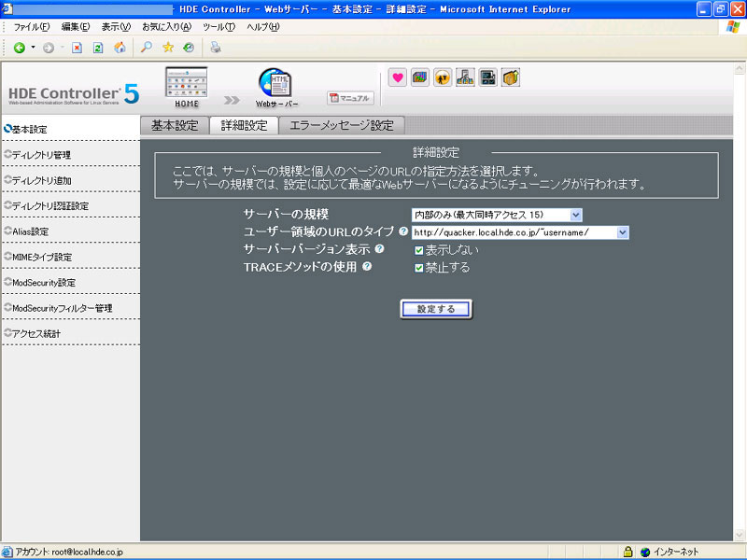Open the browser History icon
Image resolution: width=747 pixels, height=560 pixels.
[189, 48]
